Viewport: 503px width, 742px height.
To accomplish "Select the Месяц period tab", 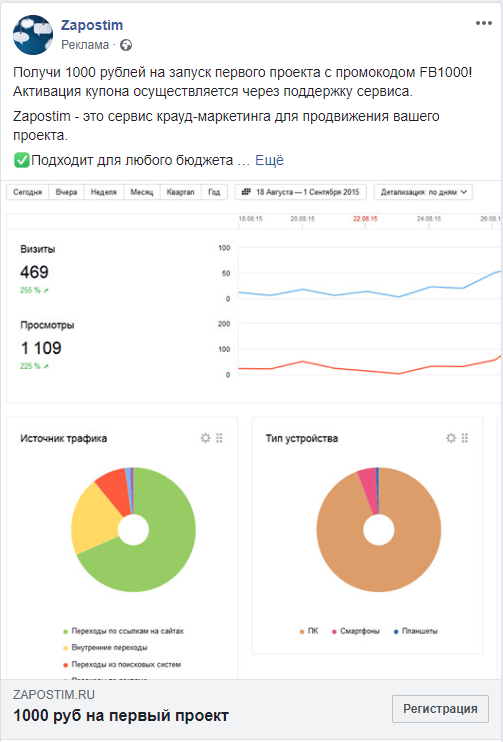I will point(142,192).
